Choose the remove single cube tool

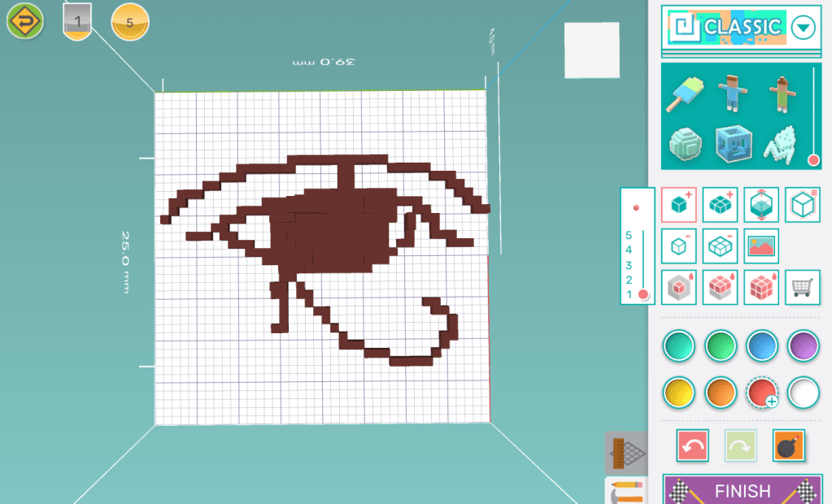click(678, 245)
